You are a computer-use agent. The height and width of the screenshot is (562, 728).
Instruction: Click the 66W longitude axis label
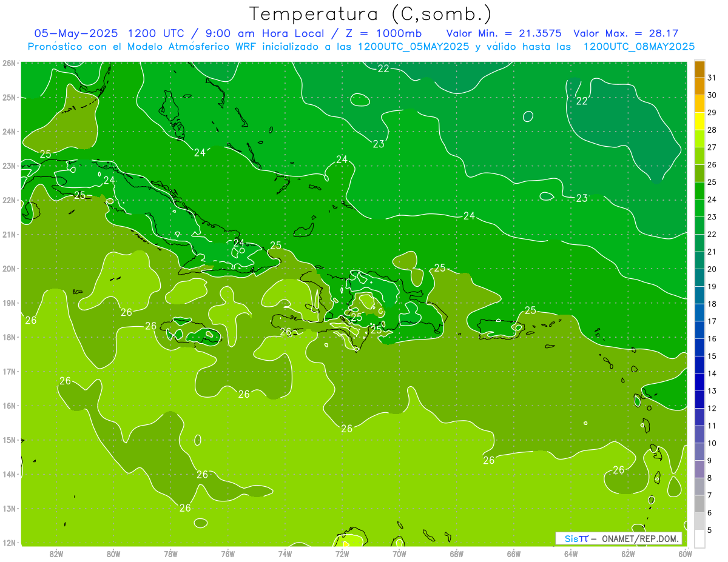(514, 554)
